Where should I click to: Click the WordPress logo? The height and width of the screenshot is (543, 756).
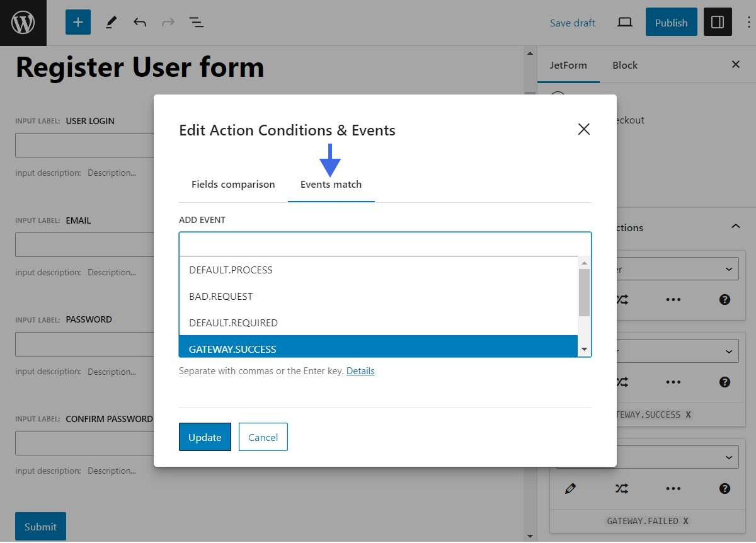tap(23, 22)
